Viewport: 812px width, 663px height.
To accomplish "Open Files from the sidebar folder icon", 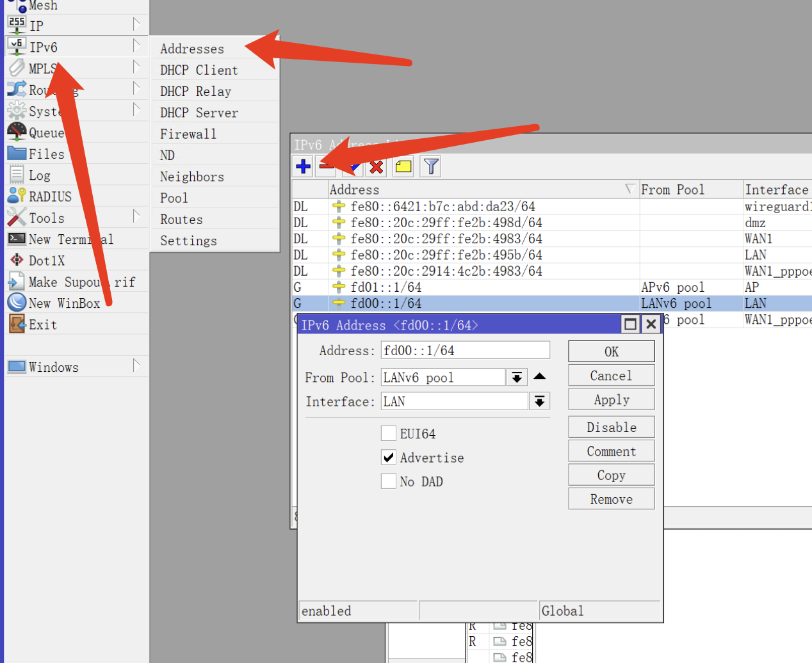I will pyautogui.click(x=17, y=154).
